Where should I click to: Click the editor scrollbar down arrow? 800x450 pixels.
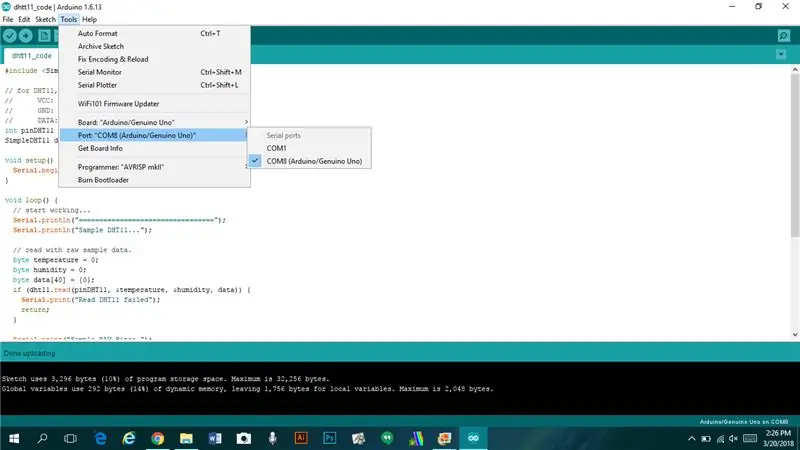[795, 335]
